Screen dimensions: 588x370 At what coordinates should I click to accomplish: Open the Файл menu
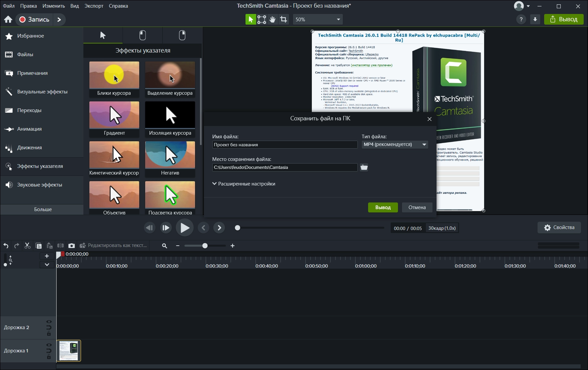[x=9, y=6]
